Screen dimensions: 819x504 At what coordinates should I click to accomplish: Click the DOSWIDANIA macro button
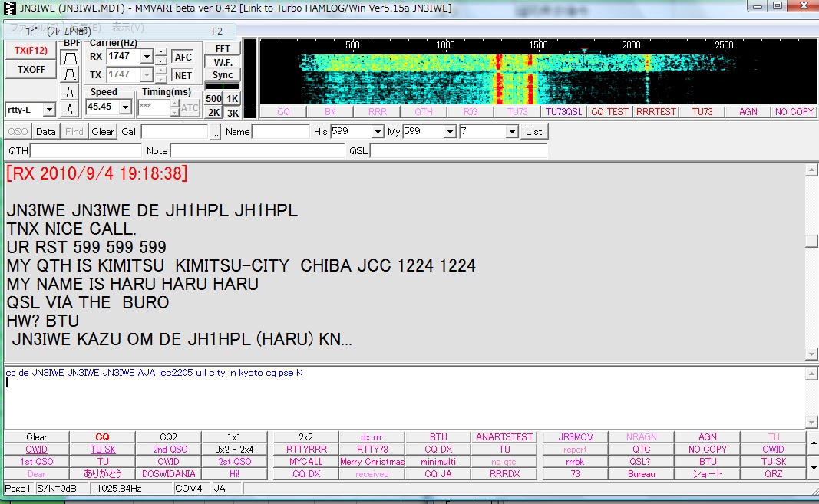click(168, 474)
